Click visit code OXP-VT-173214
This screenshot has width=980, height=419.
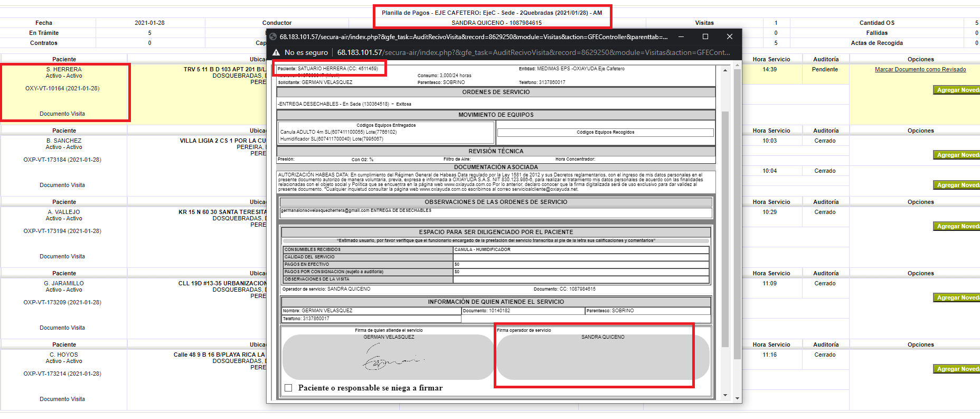click(62, 374)
